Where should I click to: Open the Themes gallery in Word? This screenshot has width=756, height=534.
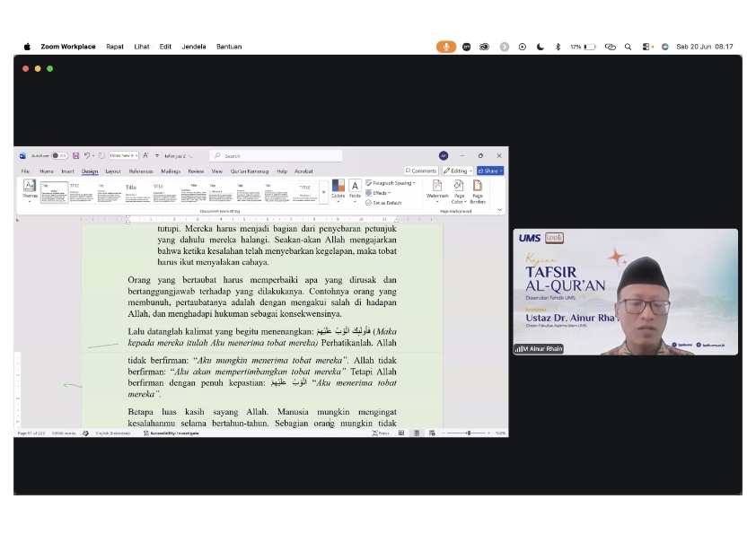30,190
